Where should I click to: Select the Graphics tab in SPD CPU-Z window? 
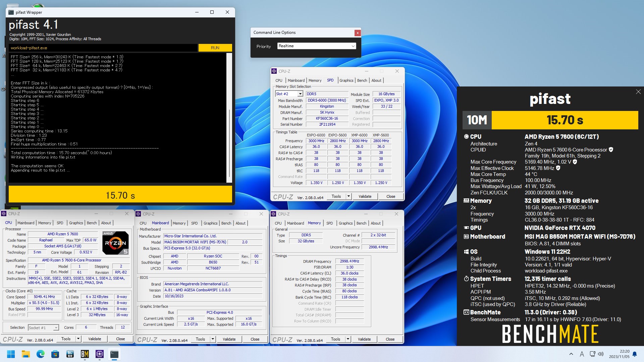pyautogui.click(x=346, y=80)
